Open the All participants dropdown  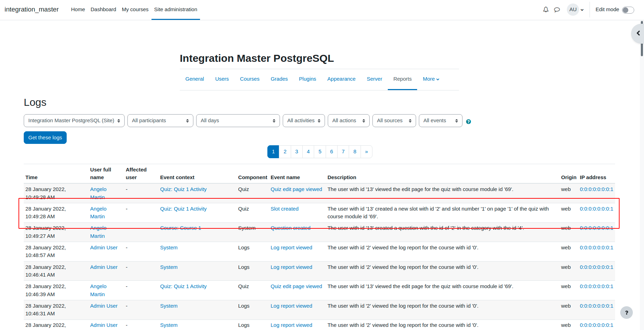pyautogui.click(x=160, y=120)
